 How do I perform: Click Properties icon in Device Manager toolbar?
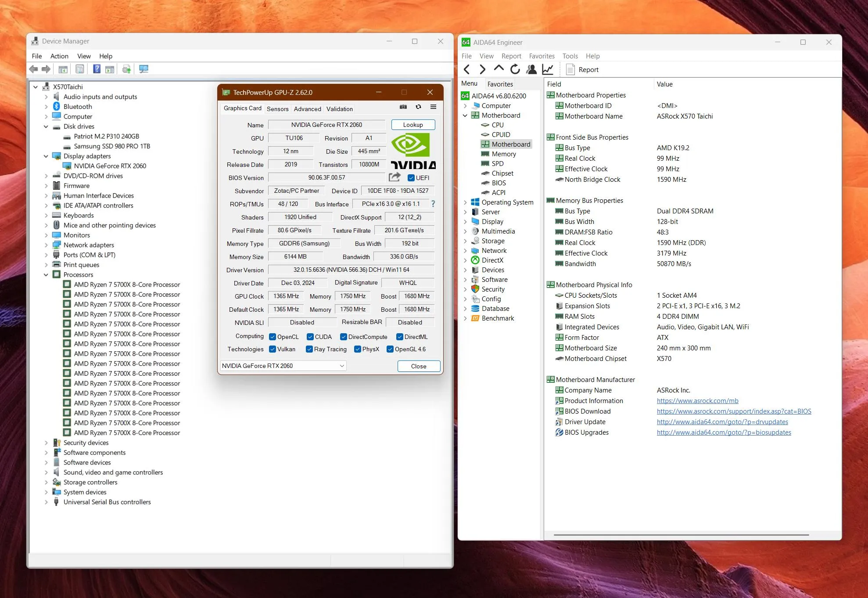pyautogui.click(x=80, y=69)
